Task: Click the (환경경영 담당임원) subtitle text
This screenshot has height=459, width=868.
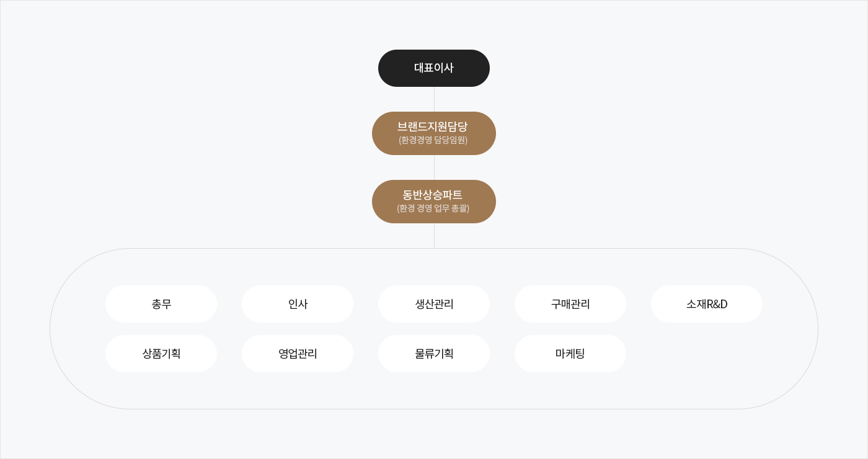Action: (x=433, y=140)
